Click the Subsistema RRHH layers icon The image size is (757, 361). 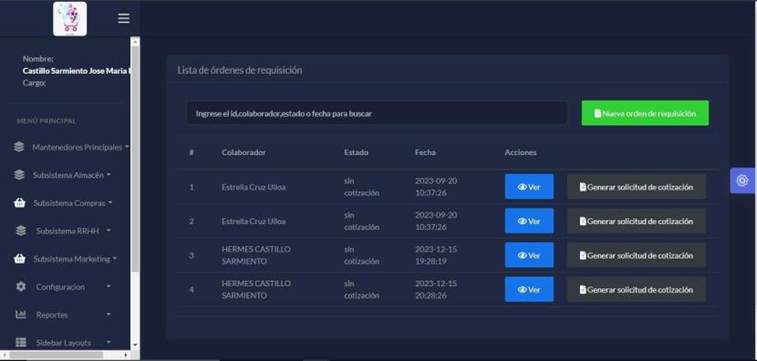[21, 231]
